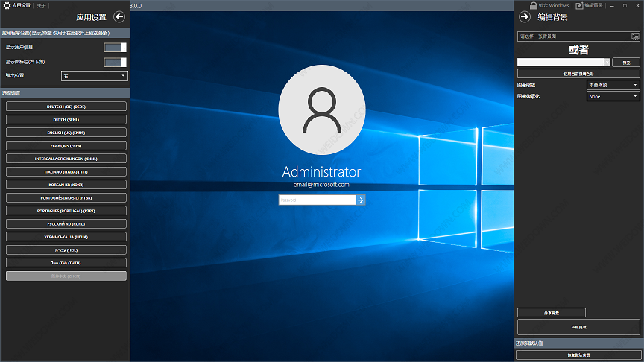Click the left-arrow collapse icon in settings panel
Viewport: 644px width, 362px height.
tap(119, 17)
